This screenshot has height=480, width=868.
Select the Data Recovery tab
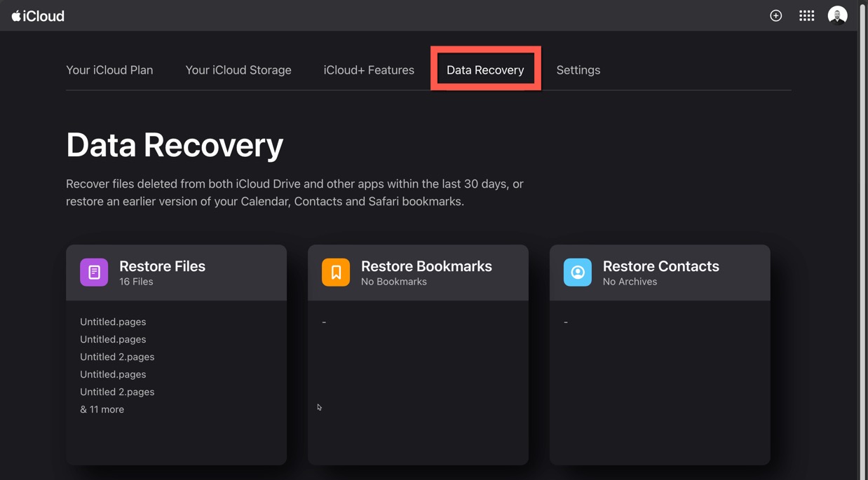pos(485,69)
